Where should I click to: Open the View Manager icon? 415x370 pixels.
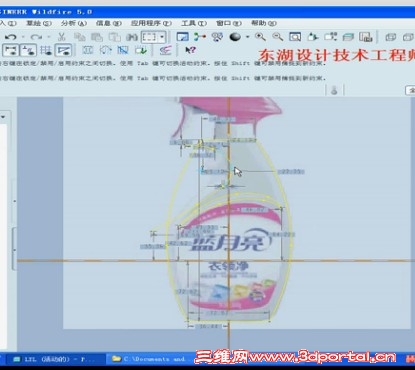point(366,37)
